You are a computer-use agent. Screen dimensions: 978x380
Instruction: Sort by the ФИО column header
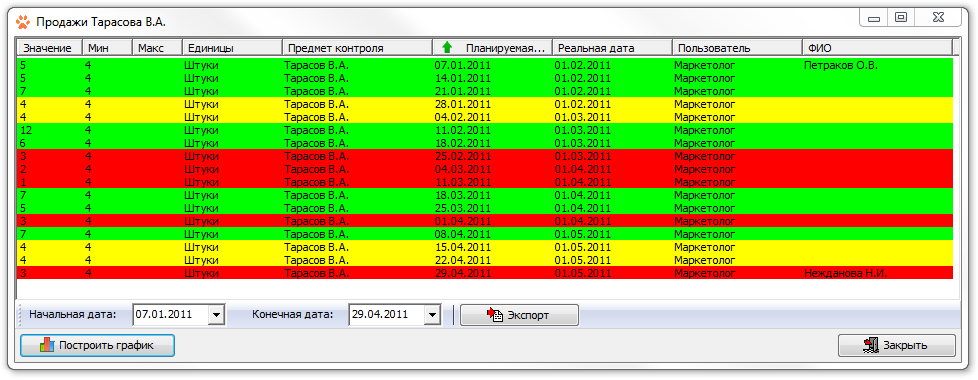[x=877, y=48]
